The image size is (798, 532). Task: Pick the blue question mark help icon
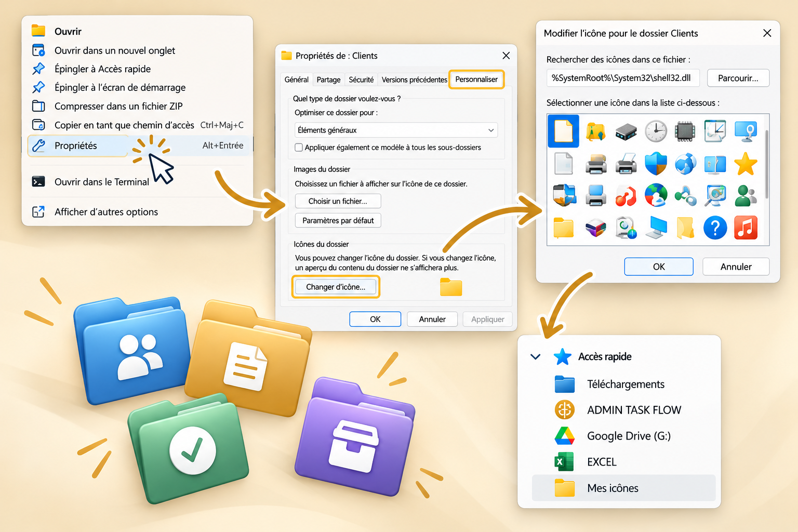pyautogui.click(x=715, y=228)
